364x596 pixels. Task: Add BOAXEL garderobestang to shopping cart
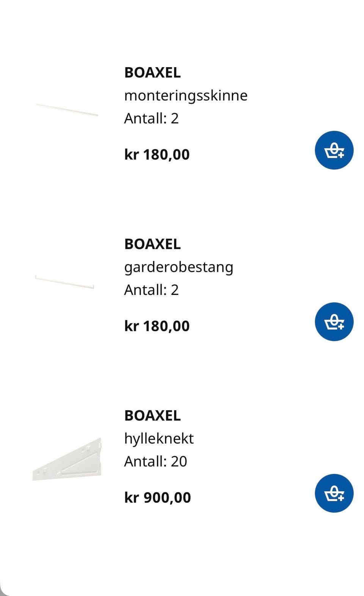(x=334, y=322)
